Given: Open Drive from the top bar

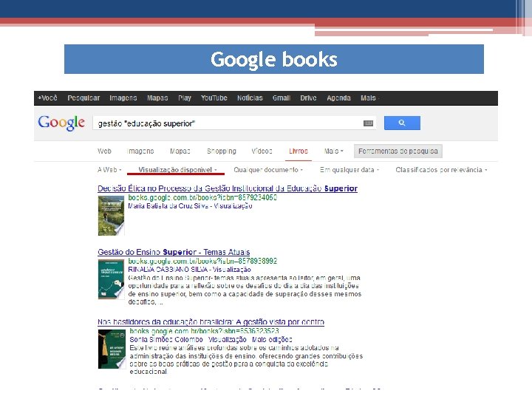Looking at the screenshot, I should [308, 98].
